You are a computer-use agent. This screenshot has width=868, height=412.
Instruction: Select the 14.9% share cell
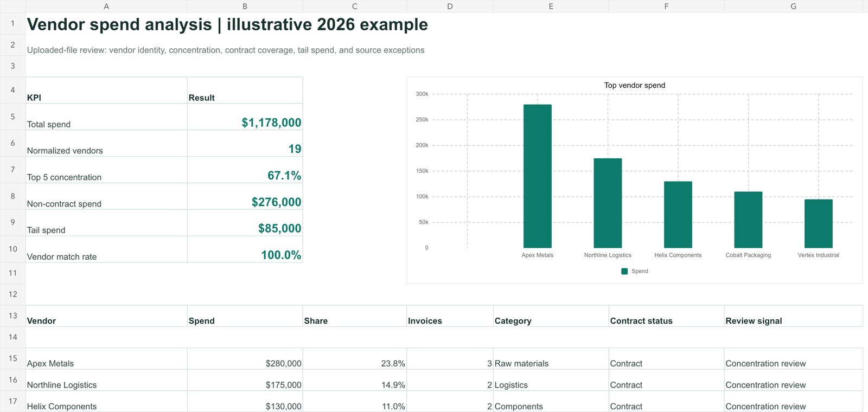(355, 380)
